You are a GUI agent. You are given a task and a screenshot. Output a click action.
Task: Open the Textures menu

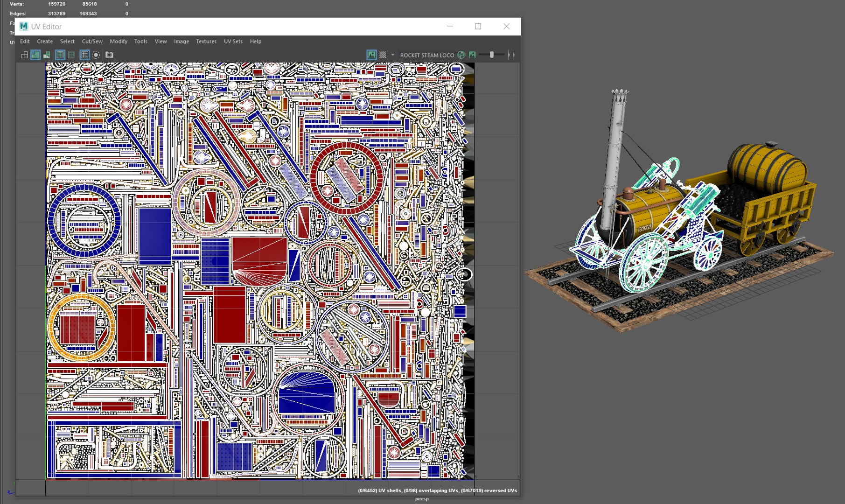206,42
